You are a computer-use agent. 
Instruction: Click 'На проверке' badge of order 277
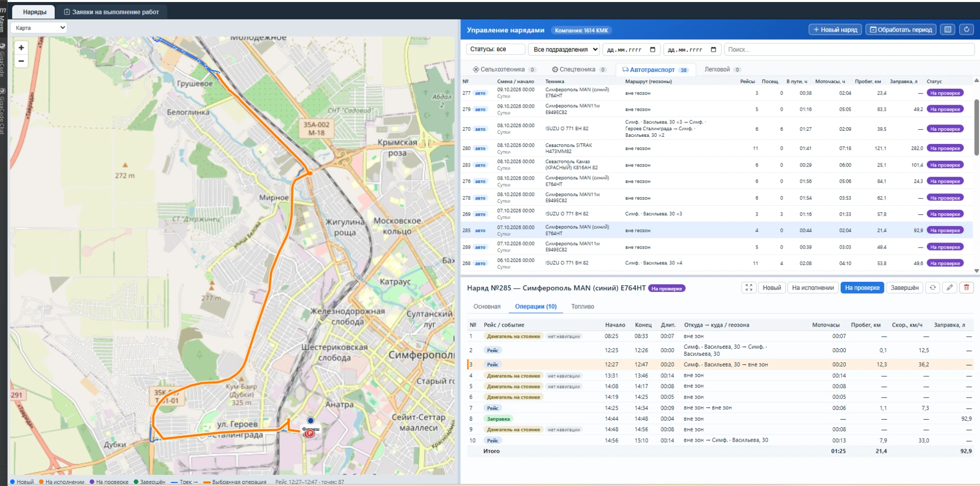click(x=945, y=93)
